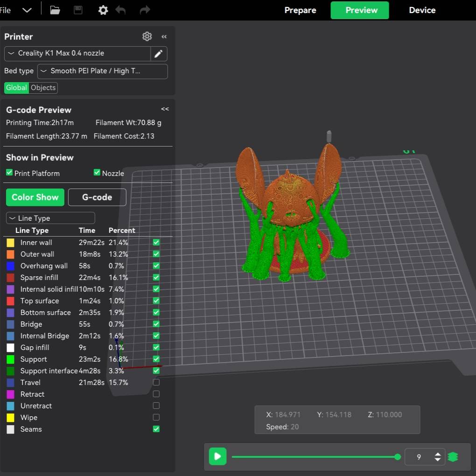This screenshot has width=476, height=476.
Task: Click the Percent column header
Action: pyautogui.click(x=122, y=231)
